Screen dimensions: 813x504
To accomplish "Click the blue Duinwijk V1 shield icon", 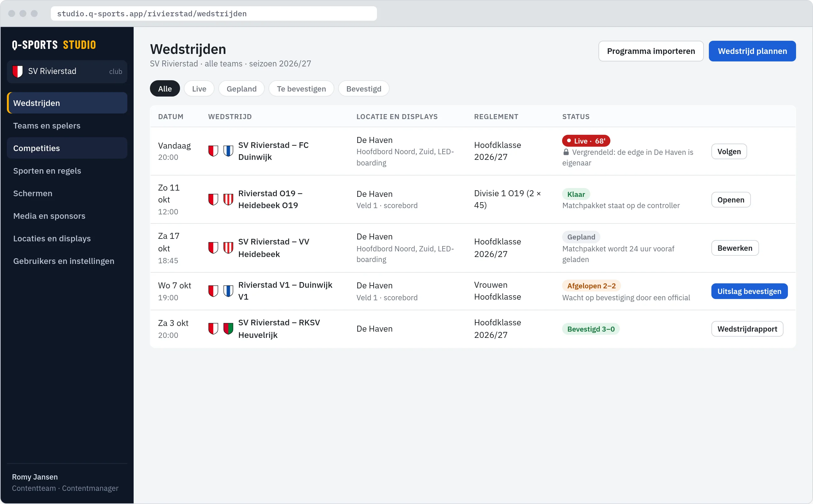I will coord(228,291).
